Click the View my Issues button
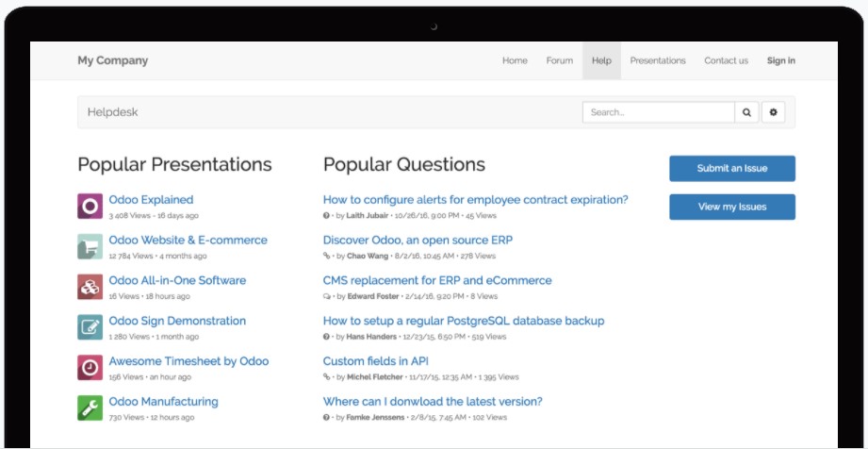The height and width of the screenshot is (449, 868). click(x=732, y=207)
